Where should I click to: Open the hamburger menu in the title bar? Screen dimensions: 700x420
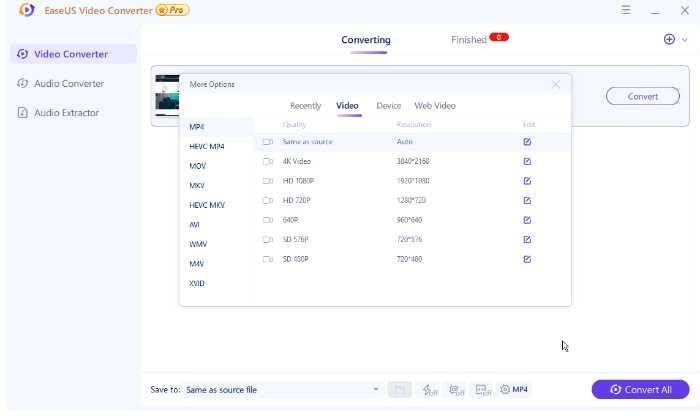[625, 10]
